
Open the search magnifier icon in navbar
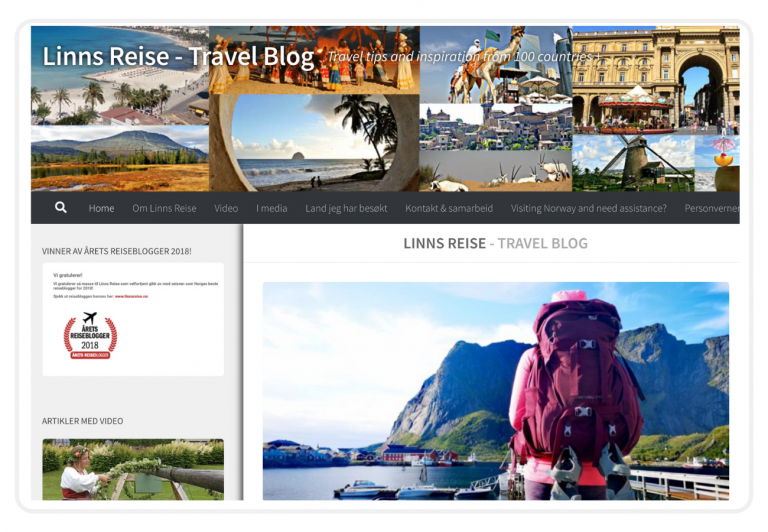[61, 207]
